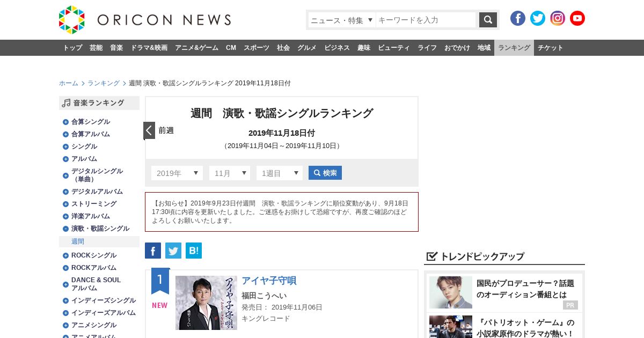Open DANCE & SOUL アルバム in the sidebar
The height and width of the screenshot is (338, 644).
(96, 284)
